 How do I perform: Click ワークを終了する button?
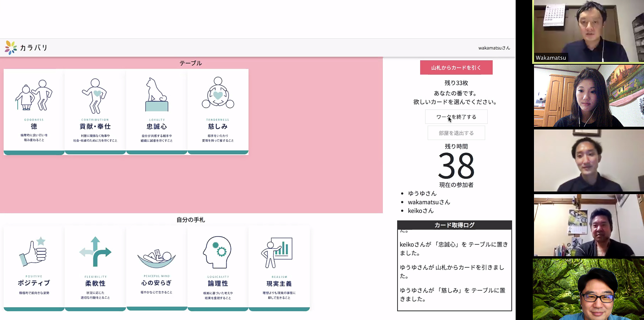coord(456,117)
